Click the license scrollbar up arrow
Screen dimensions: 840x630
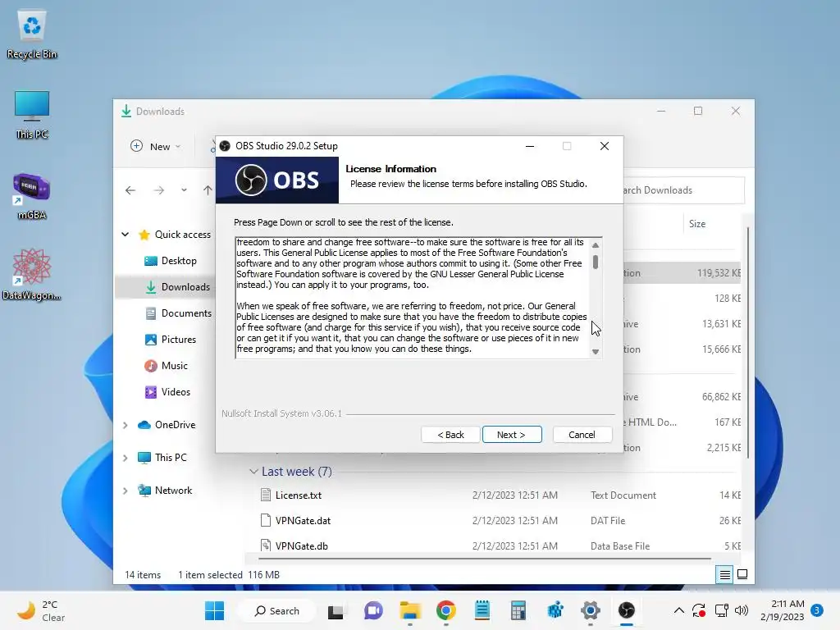[596, 244]
